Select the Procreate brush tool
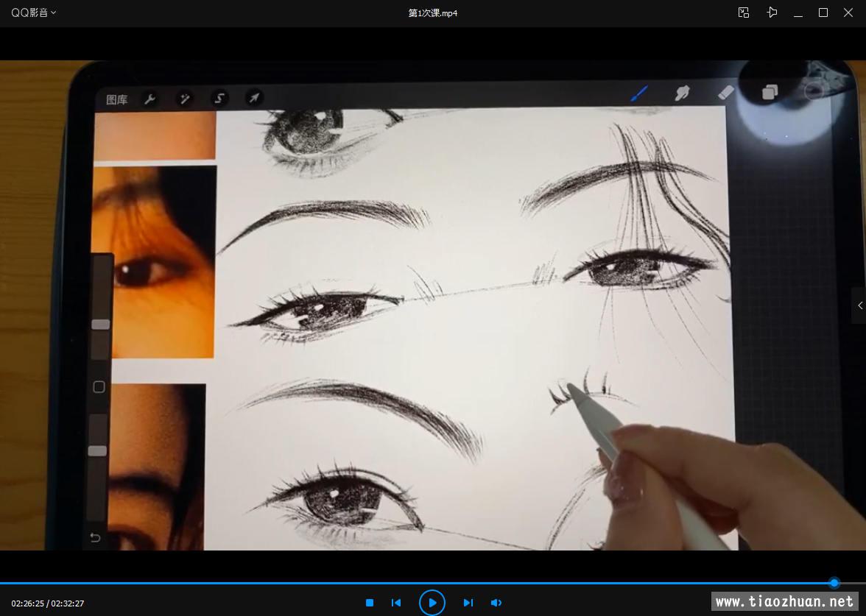Viewport: 866px width, 616px height. (x=639, y=93)
